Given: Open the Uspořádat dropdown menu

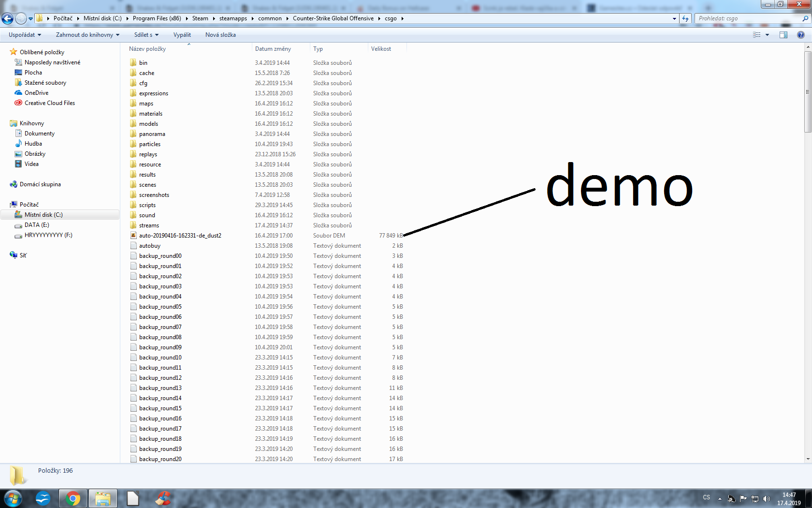Looking at the screenshot, I should (25, 35).
